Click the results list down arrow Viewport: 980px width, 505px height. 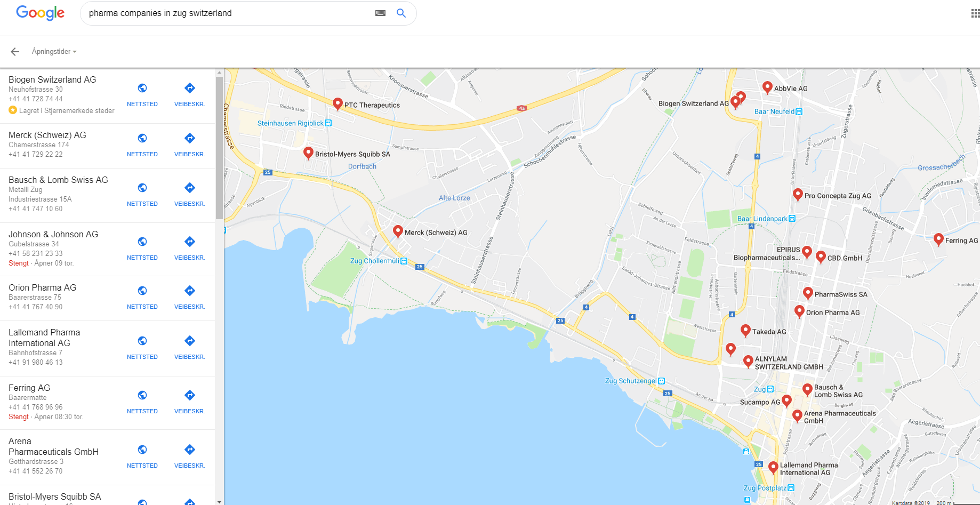tap(219, 501)
